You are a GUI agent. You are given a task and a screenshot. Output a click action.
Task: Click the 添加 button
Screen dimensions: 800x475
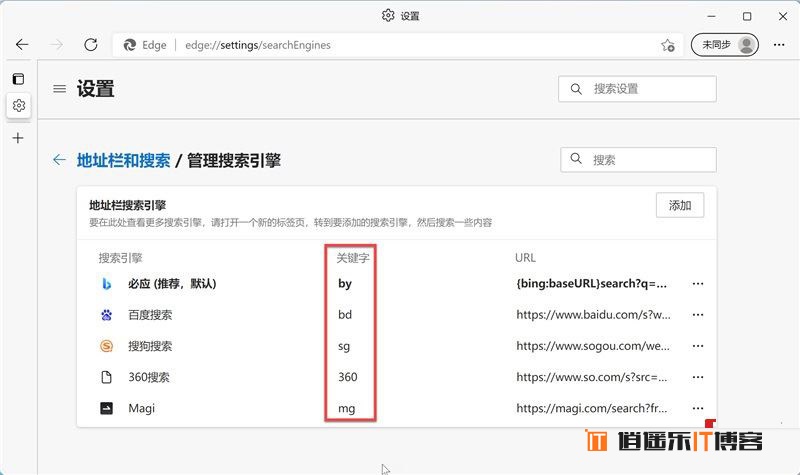680,205
